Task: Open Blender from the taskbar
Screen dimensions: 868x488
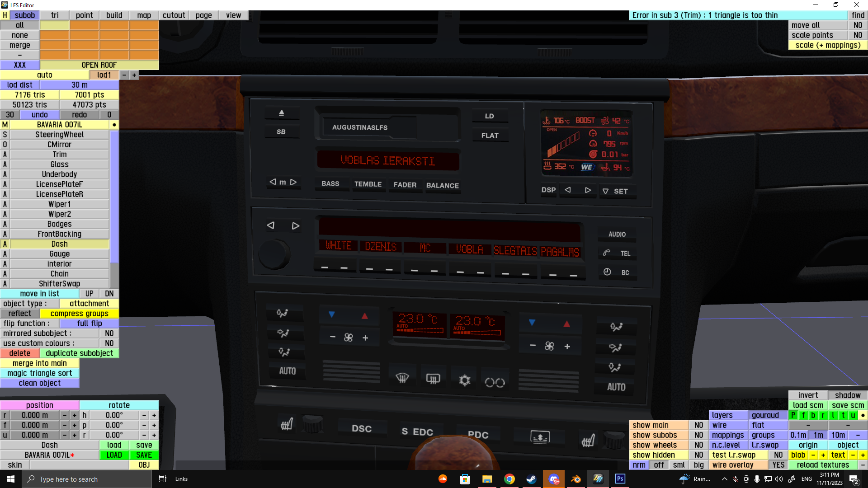Action: (x=576, y=479)
